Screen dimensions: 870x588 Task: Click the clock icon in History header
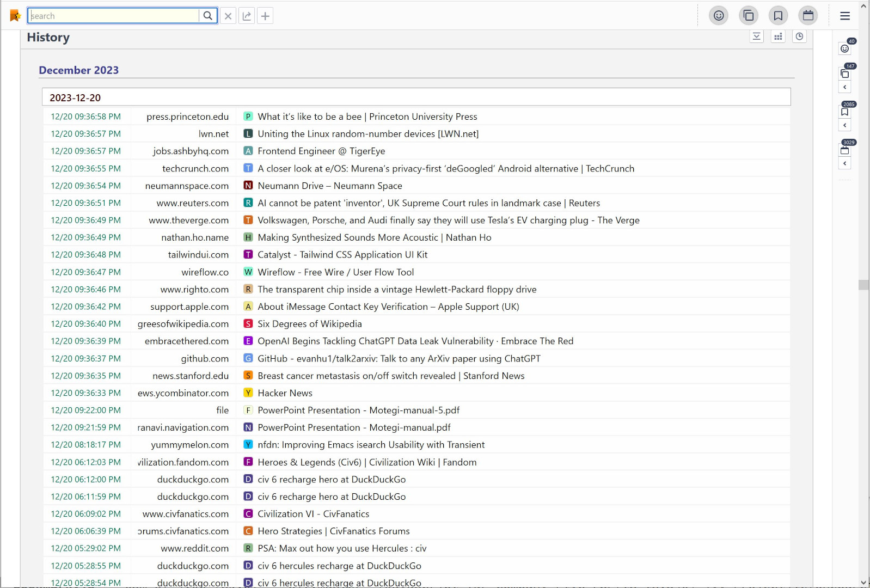tap(799, 36)
